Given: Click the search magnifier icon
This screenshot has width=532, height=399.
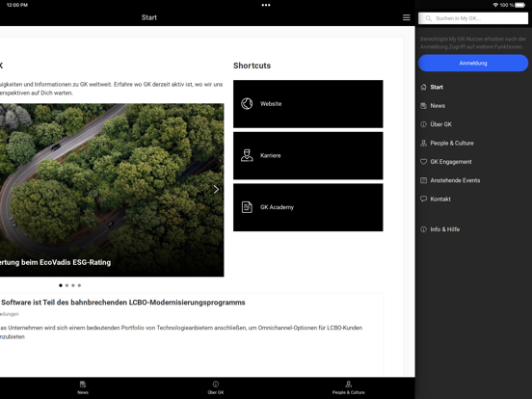Looking at the screenshot, I should pyautogui.click(x=429, y=18).
